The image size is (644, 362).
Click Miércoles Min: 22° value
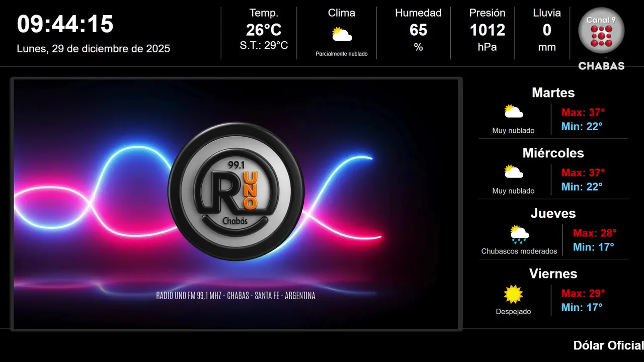pyautogui.click(x=582, y=187)
